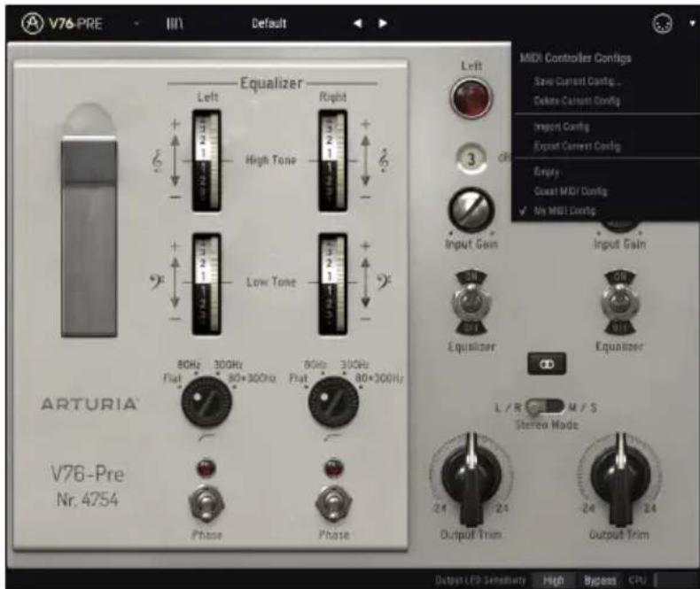Toggle the right Equalizer on/off switch
Viewport: 700px width, 589px height.
[619, 303]
